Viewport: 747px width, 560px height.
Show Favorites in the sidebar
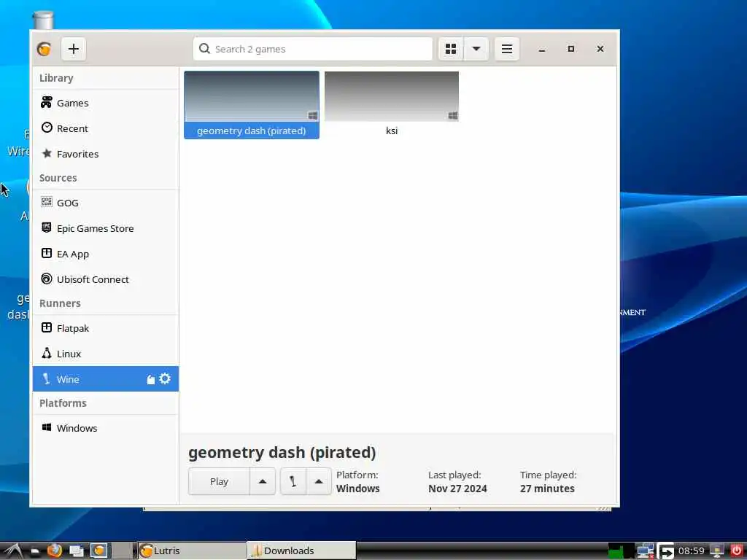[x=106, y=154]
